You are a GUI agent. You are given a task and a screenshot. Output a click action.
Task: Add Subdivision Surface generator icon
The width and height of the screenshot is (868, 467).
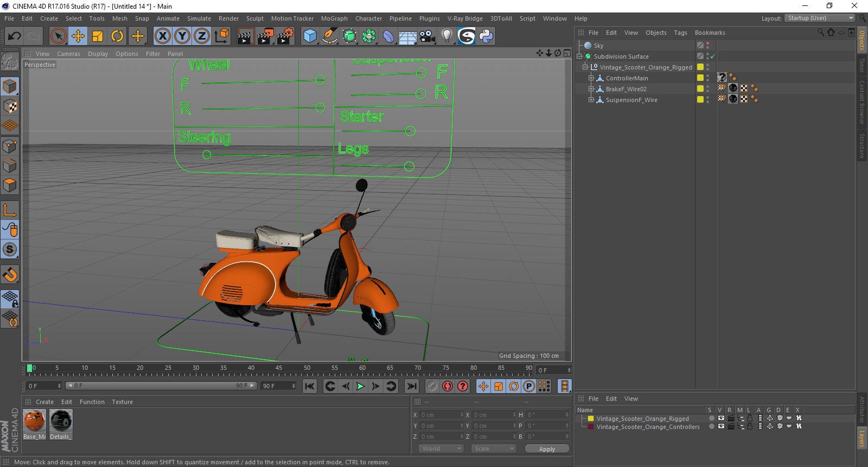point(349,36)
